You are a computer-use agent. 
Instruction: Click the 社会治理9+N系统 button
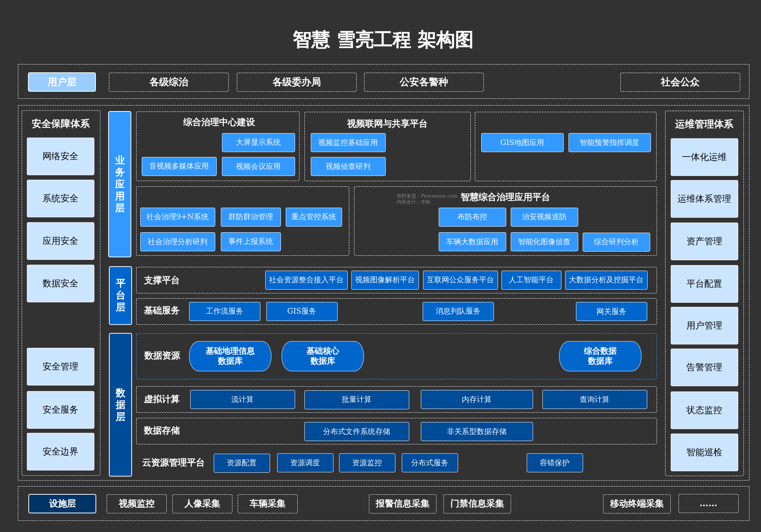tap(177, 217)
